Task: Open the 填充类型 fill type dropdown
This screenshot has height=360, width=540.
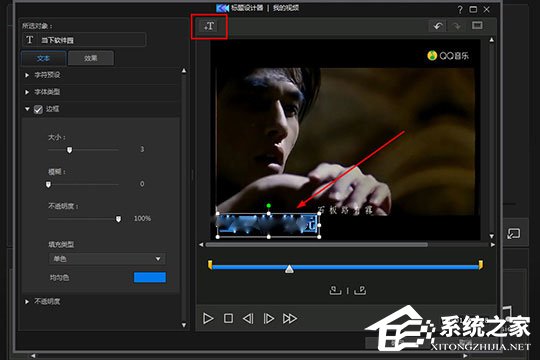Action: (x=107, y=259)
